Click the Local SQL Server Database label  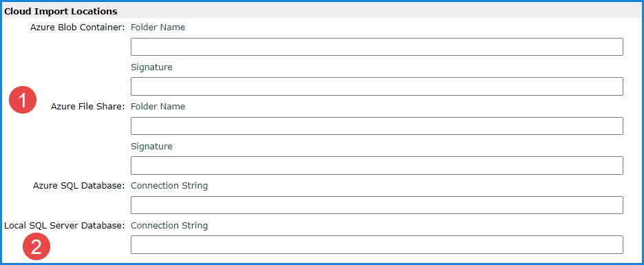coord(65,226)
